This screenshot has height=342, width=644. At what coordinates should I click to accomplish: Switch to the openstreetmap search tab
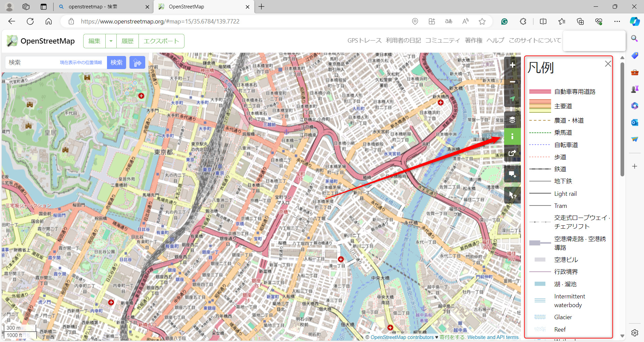click(x=101, y=6)
